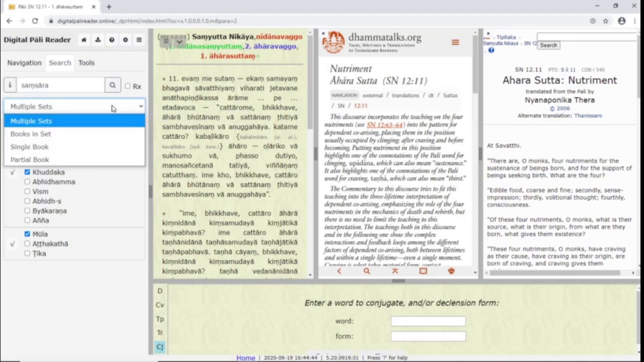Click the blue help icon under Saṃyutta Nikāya
This screenshot has height=362, width=644.
pos(491,50)
